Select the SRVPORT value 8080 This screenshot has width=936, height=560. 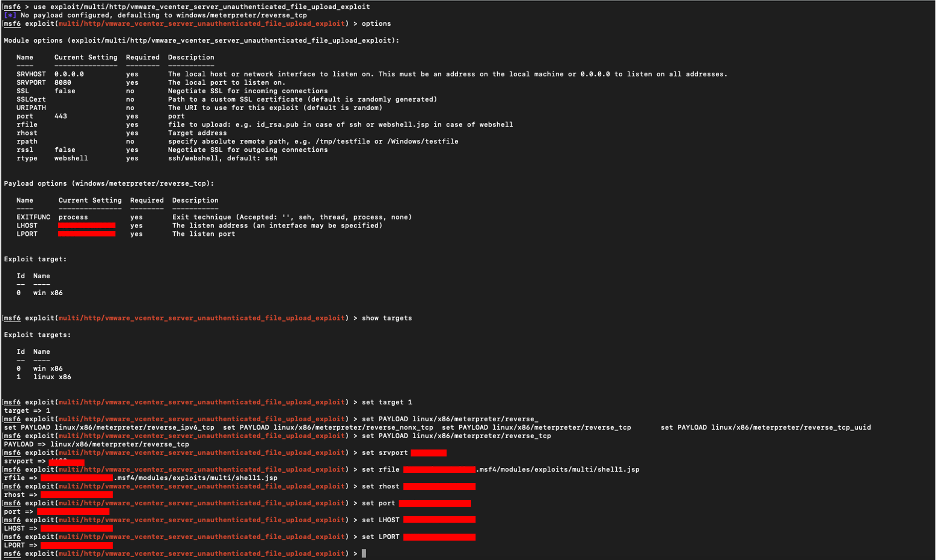coord(62,83)
